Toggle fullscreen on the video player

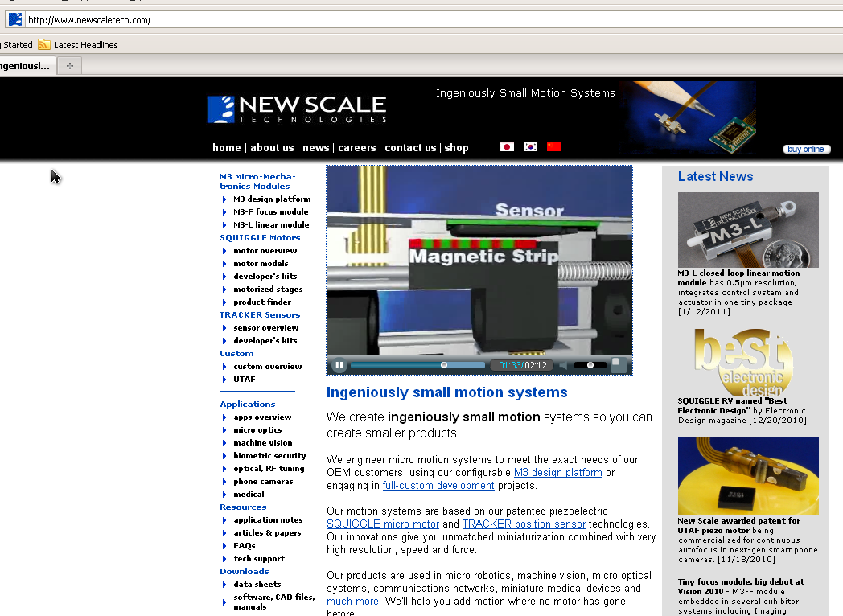(x=619, y=365)
